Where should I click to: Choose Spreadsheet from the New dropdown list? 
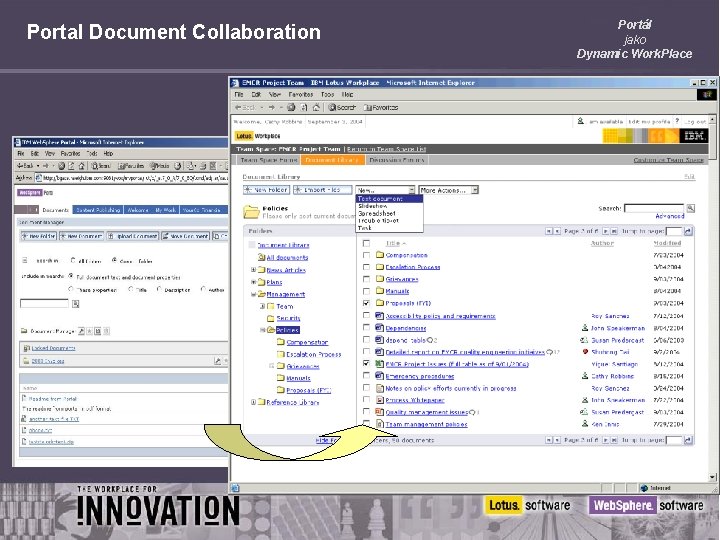389,214
